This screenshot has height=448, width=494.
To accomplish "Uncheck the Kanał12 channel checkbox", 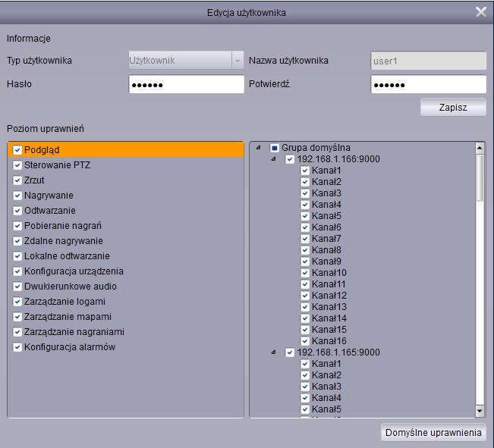I will [304, 296].
